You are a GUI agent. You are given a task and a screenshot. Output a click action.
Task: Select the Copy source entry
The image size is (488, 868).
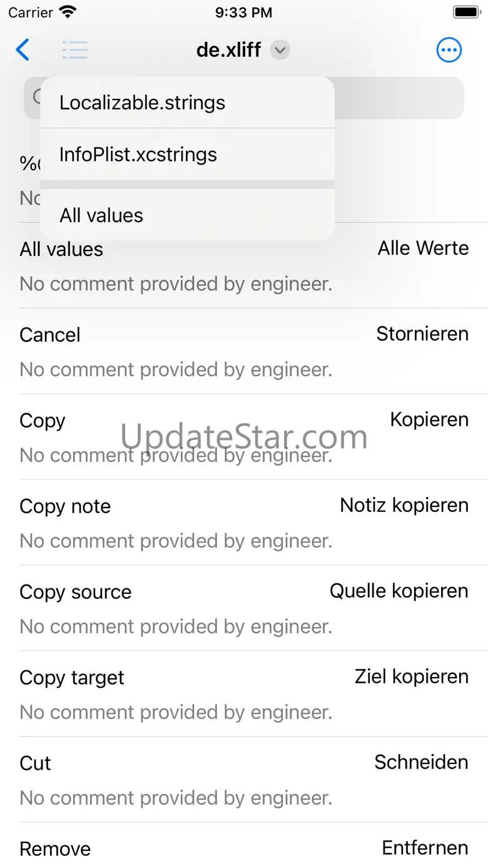point(244,608)
